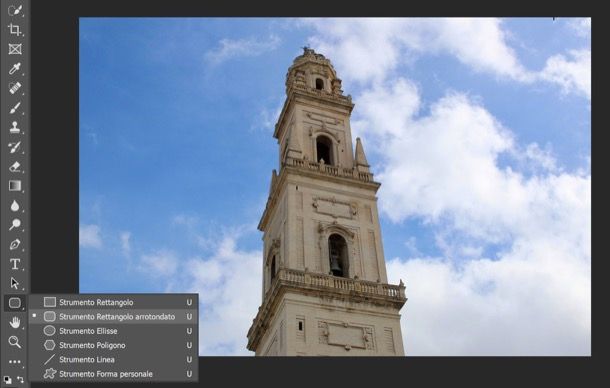Select the History Brush tool
Image resolution: width=610 pixels, height=388 pixels.
tap(15, 147)
